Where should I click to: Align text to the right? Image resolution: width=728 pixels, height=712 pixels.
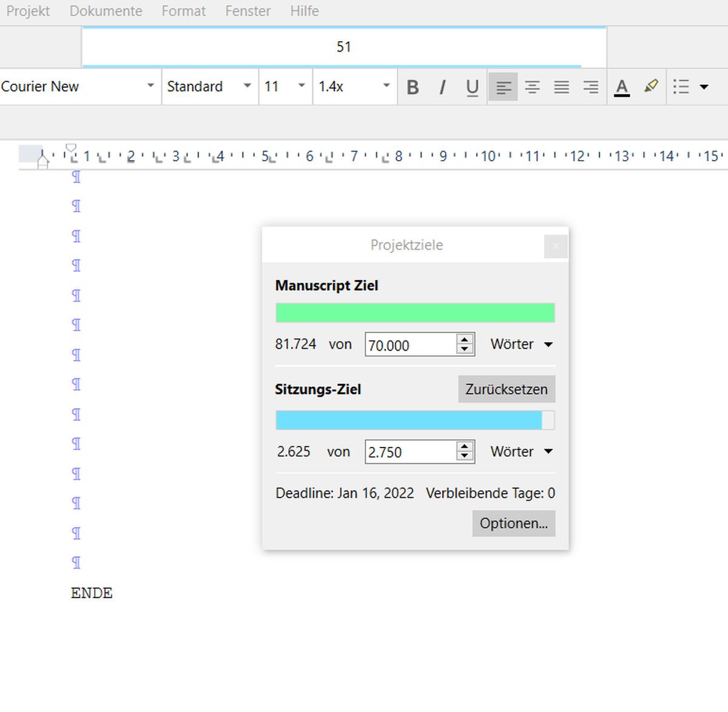click(590, 87)
